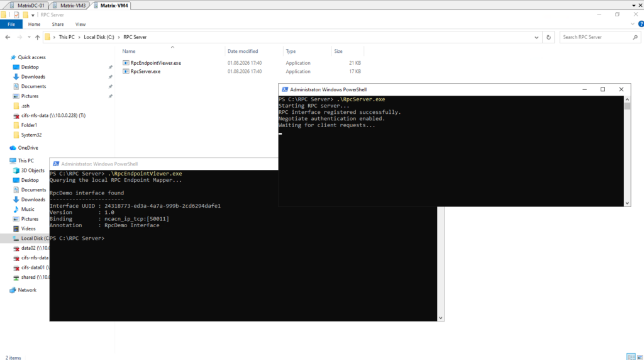The image size is (644, 360).
Task: Open the File menu in Explorer
Action: tap(11, 25)
